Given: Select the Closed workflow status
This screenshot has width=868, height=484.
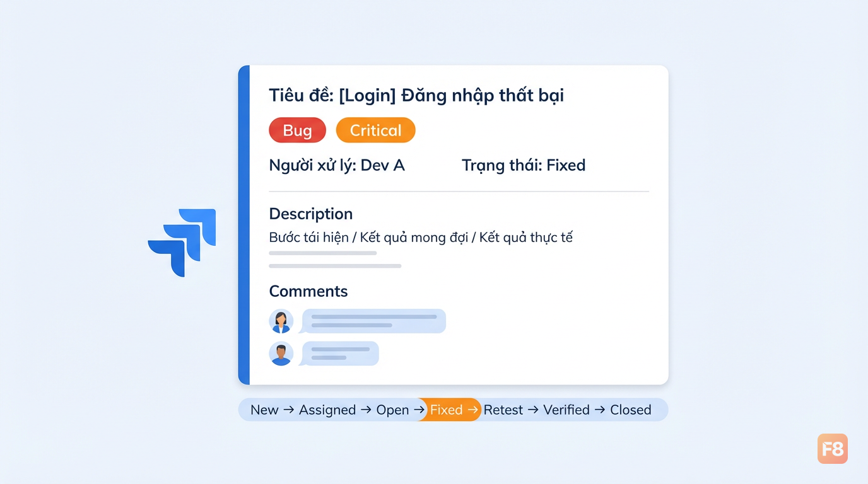Looking at the screenshot, I should [x=631, y=410].
